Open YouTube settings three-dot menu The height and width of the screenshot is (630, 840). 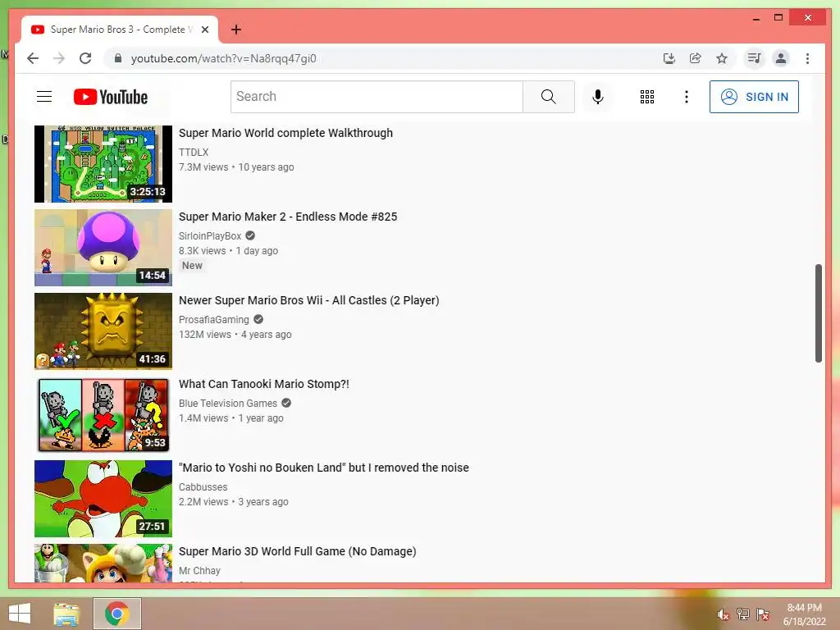pos(687,97)
